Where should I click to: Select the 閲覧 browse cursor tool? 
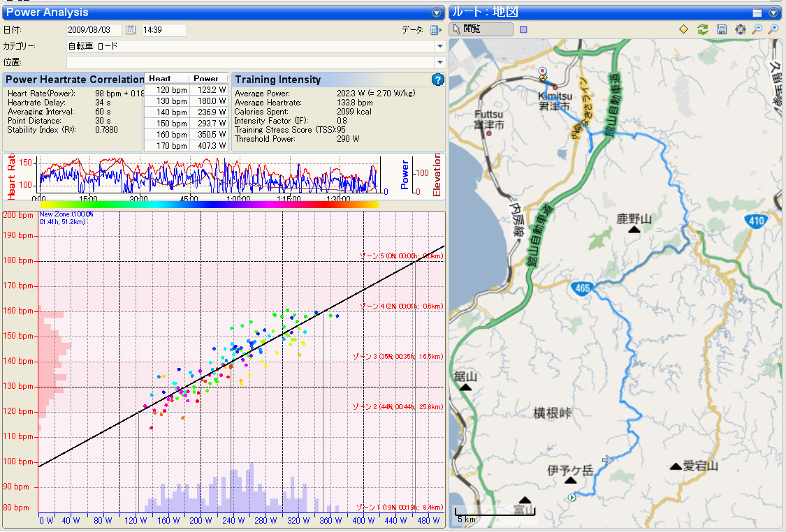click(481, 29)
